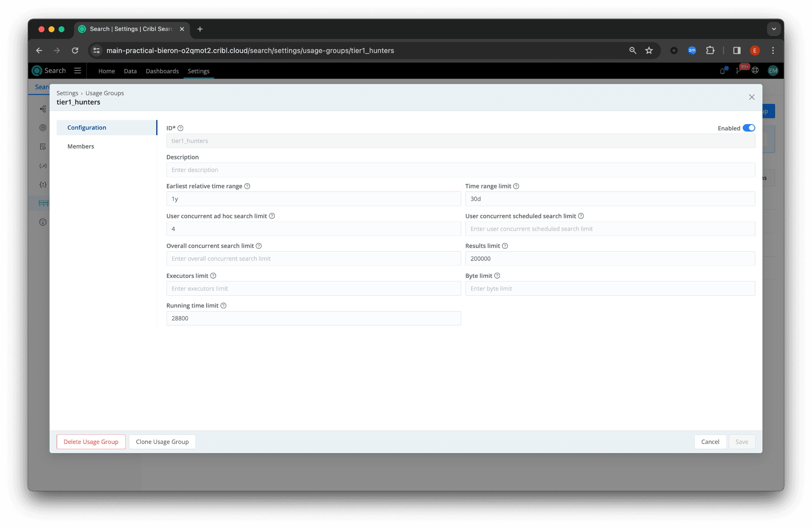Click the Results limit help icon
Screen dimensions: 812x528
[x=505, y=246]
